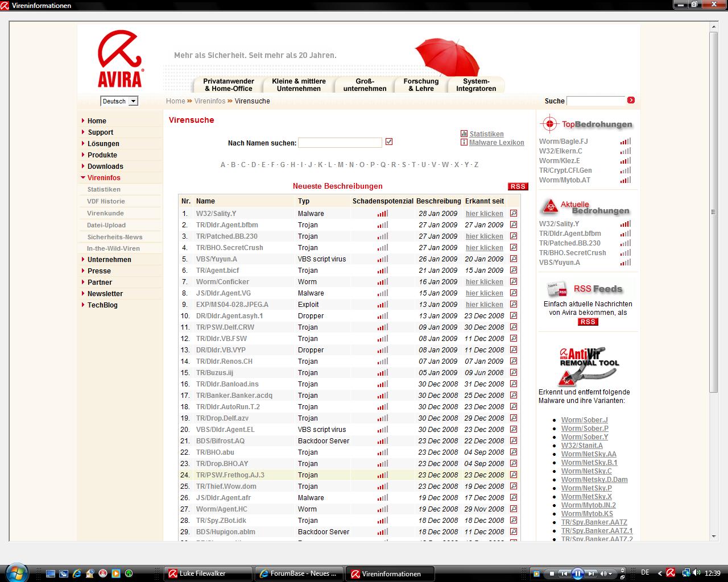Click the Schadenspotenzial column header
The image size is (728, 582).
click(x=383, y=201)
